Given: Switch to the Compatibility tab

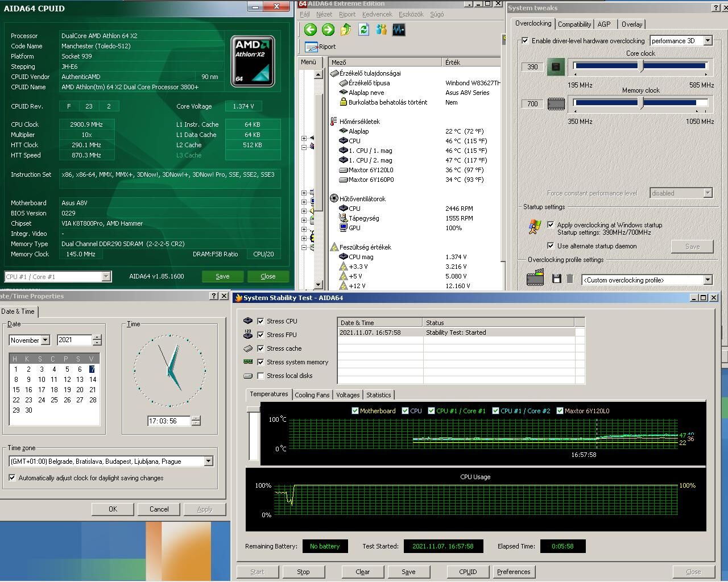Looking at the screenshot, I should click(574, 24).
